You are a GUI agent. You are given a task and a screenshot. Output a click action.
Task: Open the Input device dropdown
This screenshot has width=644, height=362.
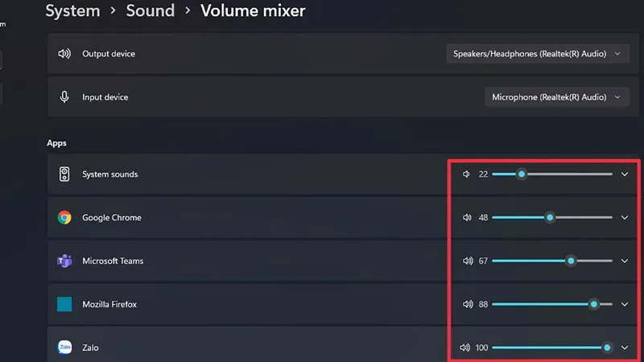point(556,97)
